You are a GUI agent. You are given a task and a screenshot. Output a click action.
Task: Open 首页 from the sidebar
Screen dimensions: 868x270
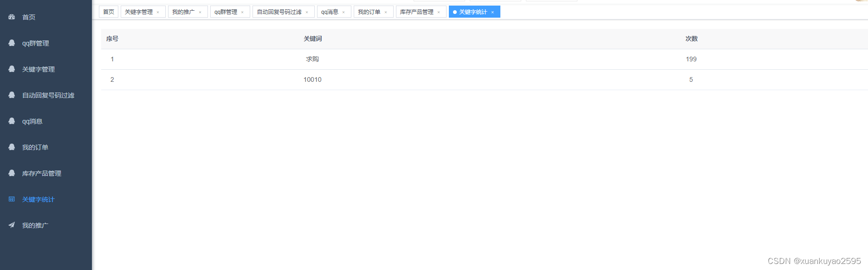point(46,17)
